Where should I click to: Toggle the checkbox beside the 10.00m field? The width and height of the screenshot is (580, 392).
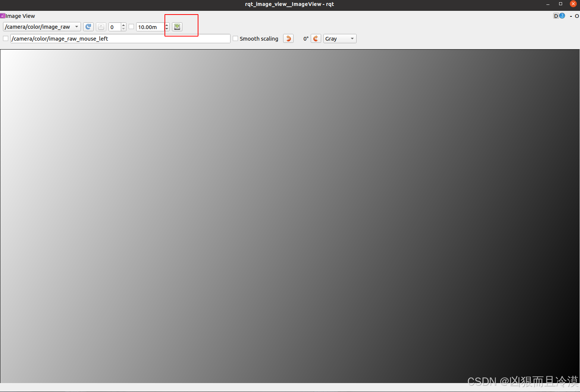coord(131,26)
